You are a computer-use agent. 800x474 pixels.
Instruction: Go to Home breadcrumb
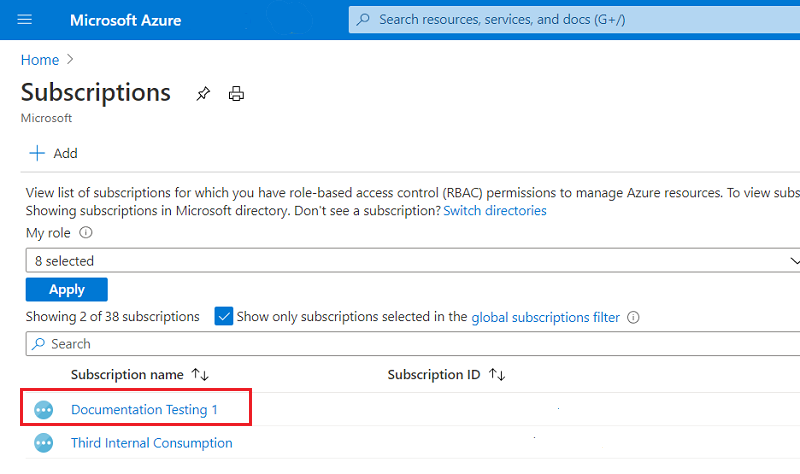point(40,60)
